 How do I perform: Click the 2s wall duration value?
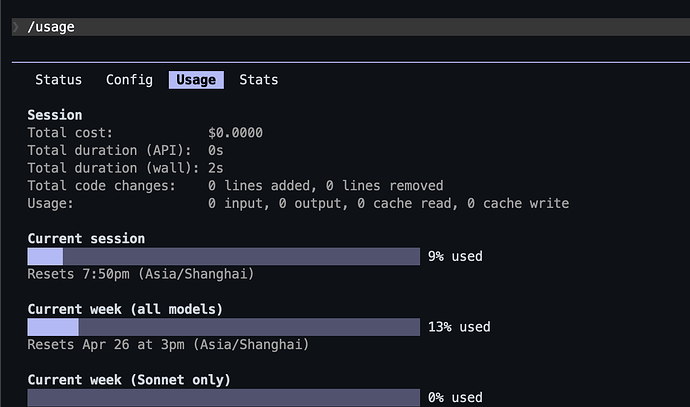tap(216, 168)
